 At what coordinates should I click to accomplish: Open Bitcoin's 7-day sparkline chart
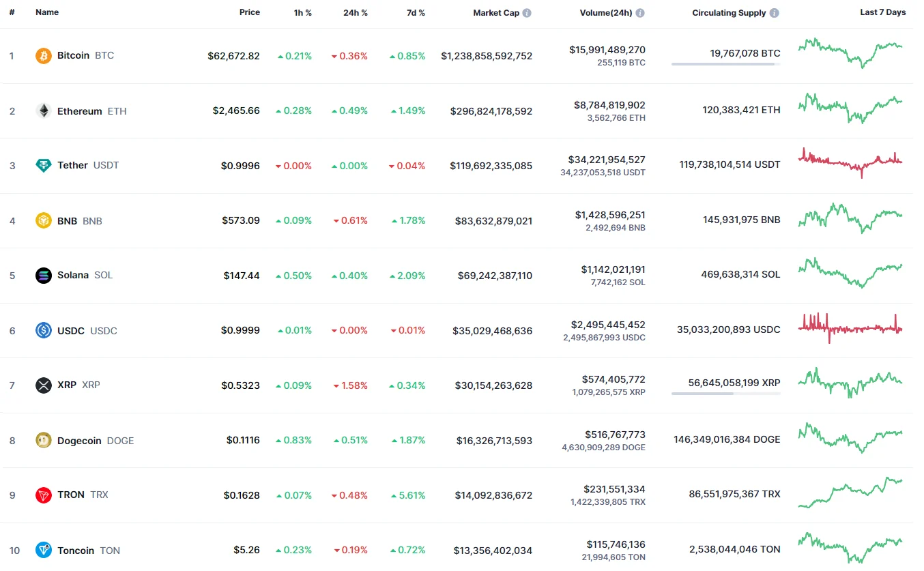click(850, 53)
